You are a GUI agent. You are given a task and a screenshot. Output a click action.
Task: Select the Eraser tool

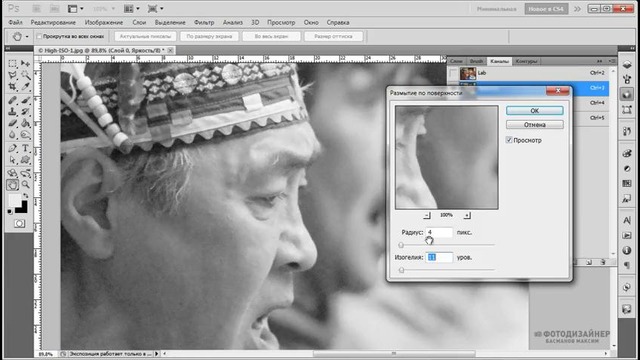(13, 123)
